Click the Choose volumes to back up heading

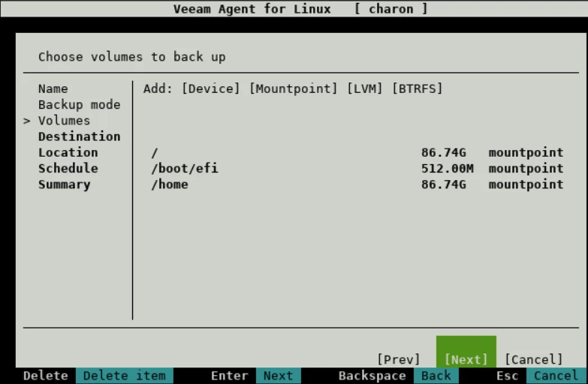pos(132,56)
